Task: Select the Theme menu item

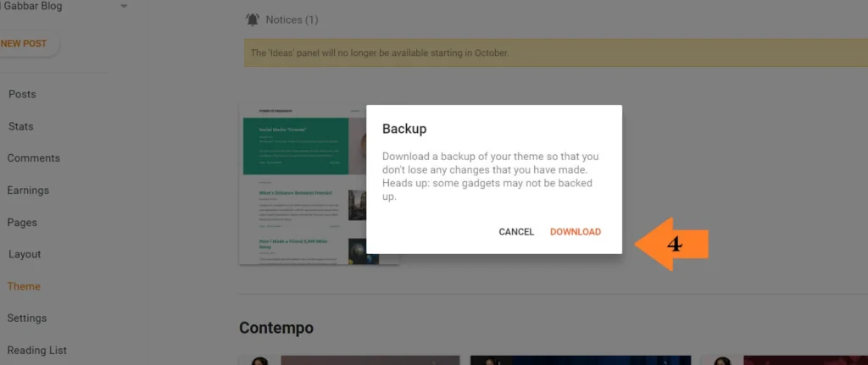Action: click(24, 286)
